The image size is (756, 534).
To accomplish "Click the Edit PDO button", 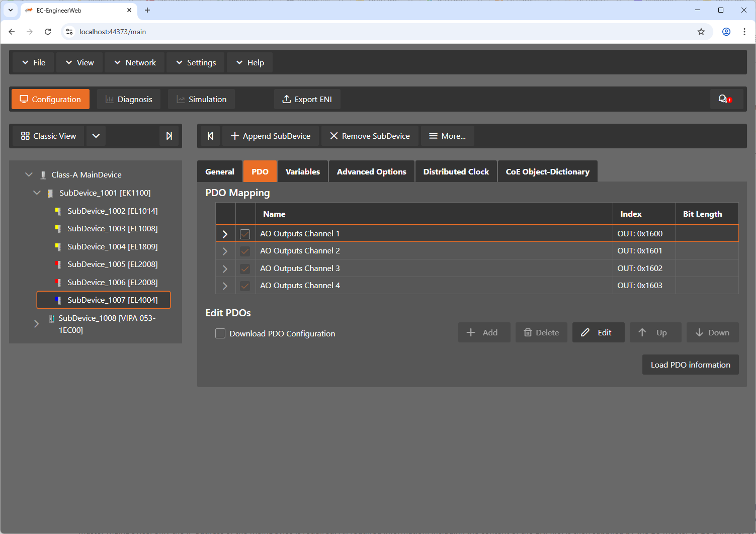I will 599,332.
